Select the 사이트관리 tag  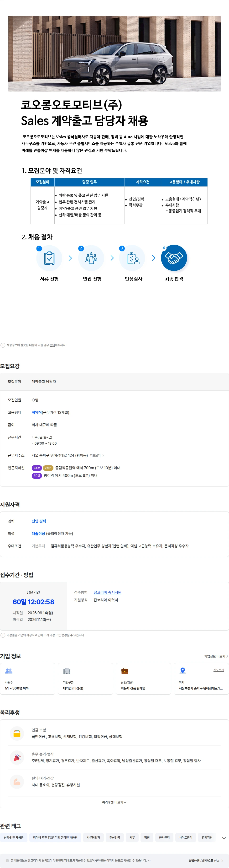pyautogui.click(x=186, y=837)
